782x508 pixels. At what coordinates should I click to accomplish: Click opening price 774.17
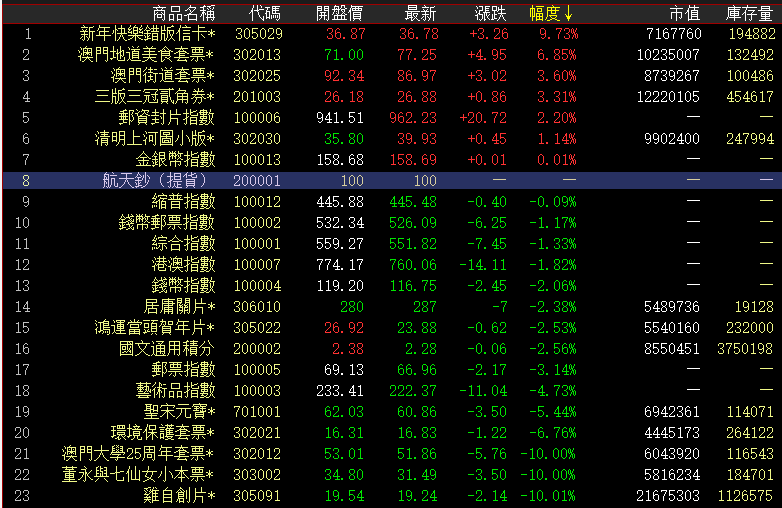[x=340, y=265]
